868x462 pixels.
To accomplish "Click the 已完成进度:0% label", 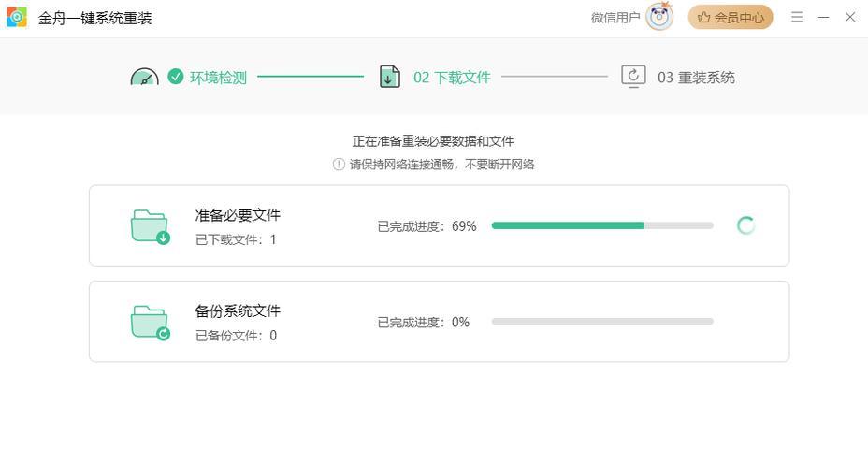I will tap(424, 322).
